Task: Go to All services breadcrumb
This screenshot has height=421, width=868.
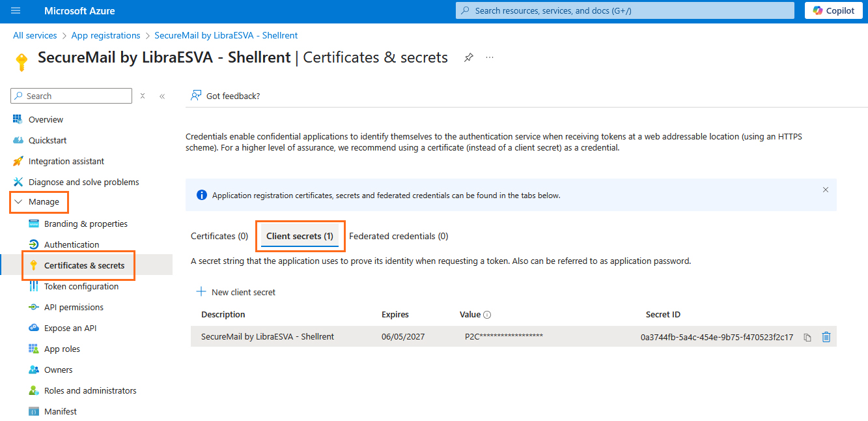Action: click(35, 35)
